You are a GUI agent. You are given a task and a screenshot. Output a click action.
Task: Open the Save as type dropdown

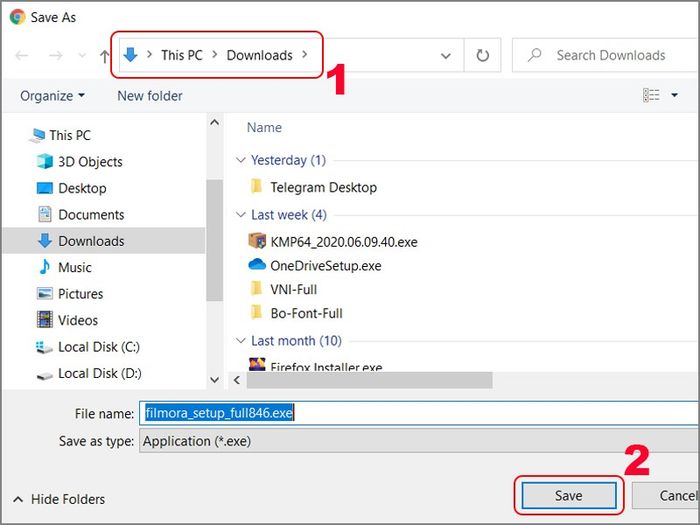[420, 441]
